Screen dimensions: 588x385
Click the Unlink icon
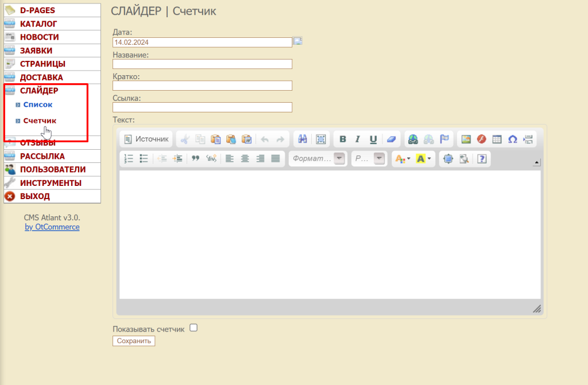coord(428,139)
